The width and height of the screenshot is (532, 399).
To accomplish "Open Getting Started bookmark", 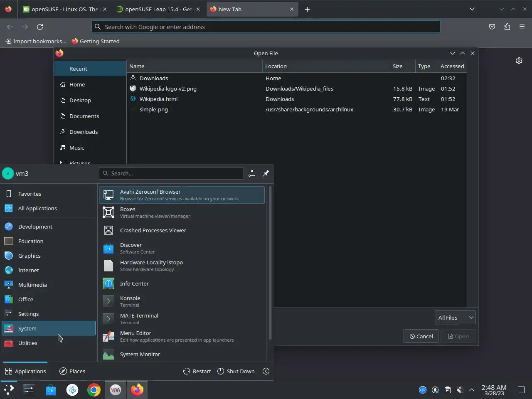I will (96, 41).
